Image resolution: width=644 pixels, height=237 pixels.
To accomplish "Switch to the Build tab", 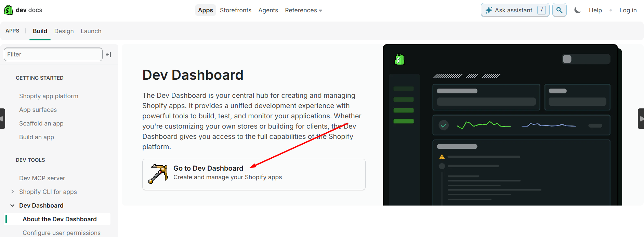I will point(40,31).
